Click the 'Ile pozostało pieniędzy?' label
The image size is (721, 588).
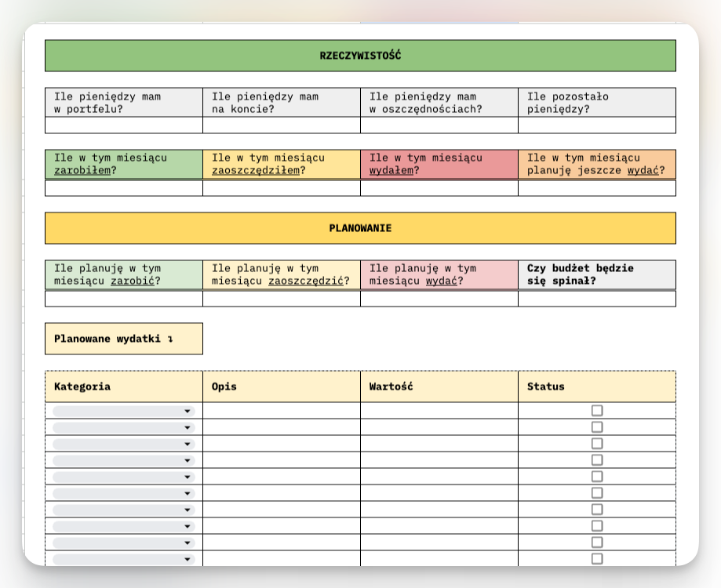point(597,103)
